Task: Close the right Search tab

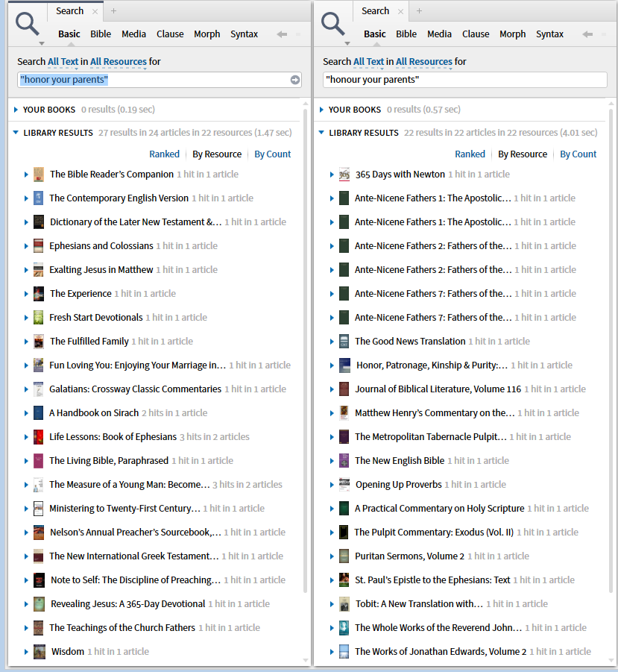Action: 401,12
